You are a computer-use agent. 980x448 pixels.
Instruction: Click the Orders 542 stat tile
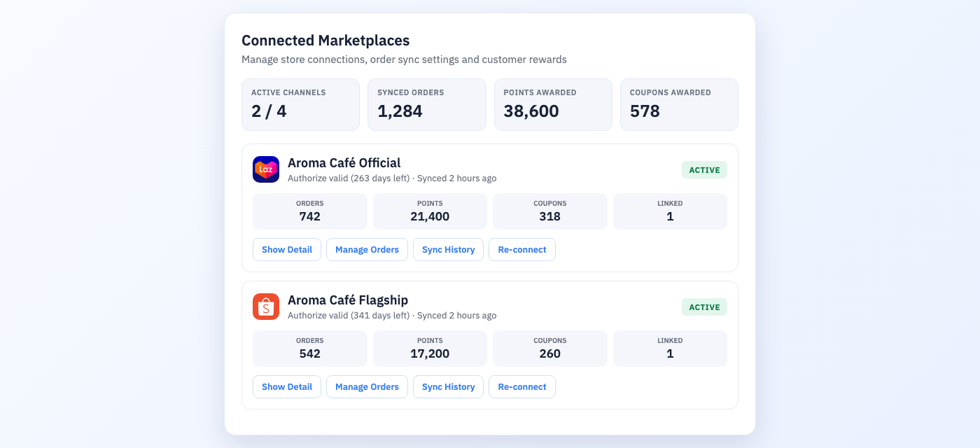(310, 349)
